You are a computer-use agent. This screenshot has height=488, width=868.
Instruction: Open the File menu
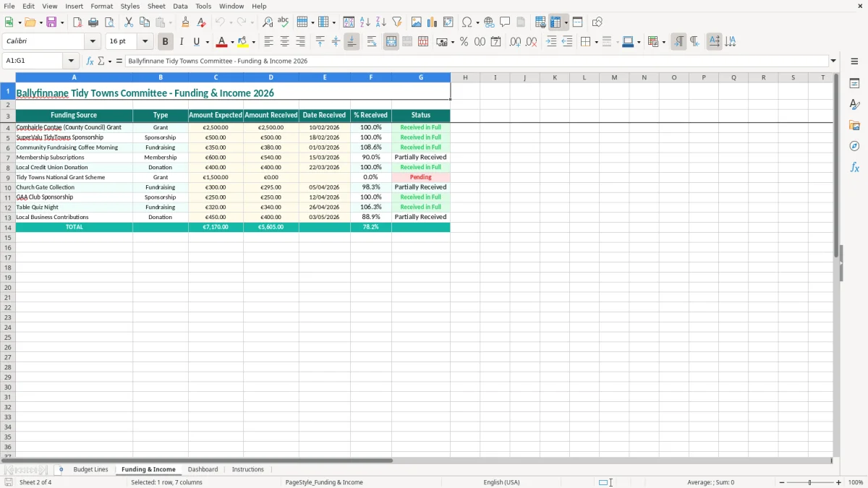coord(9,6)
